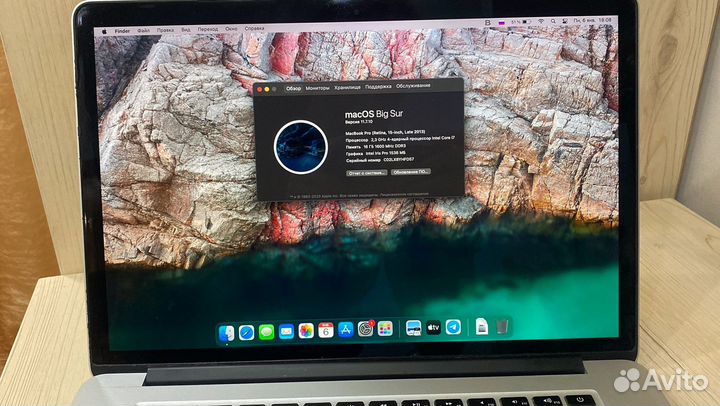Open the Mail app in Dock

(286, 331)
